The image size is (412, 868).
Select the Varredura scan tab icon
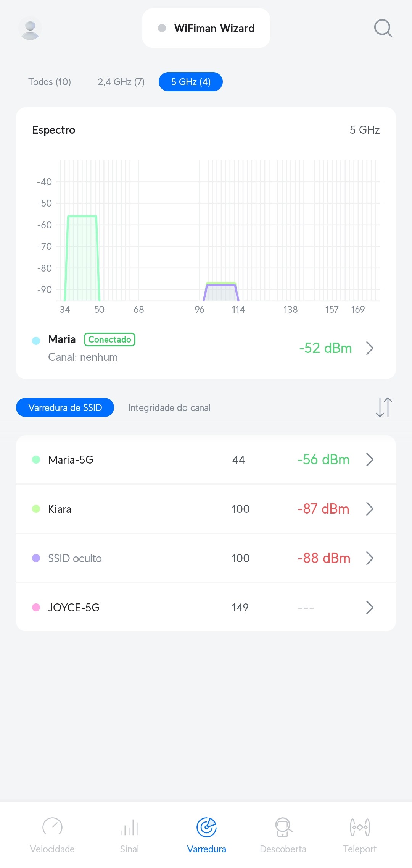[x=206, y=828]
